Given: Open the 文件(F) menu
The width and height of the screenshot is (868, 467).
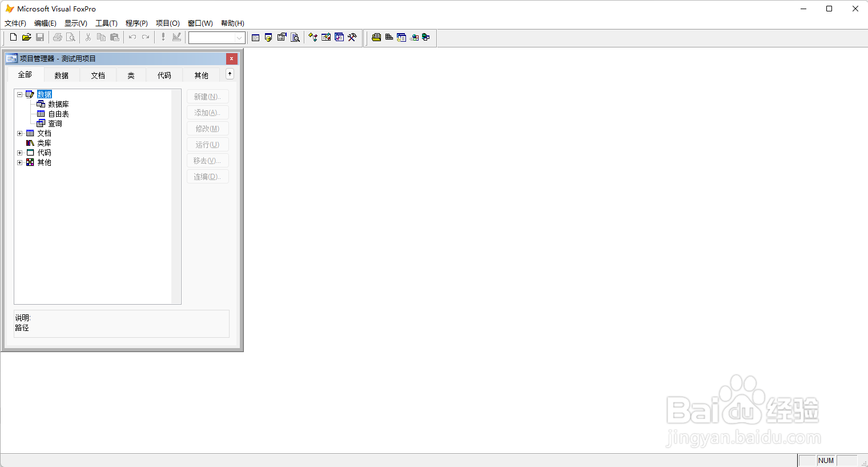Looking at the screenshot, I should click(15, 23).
